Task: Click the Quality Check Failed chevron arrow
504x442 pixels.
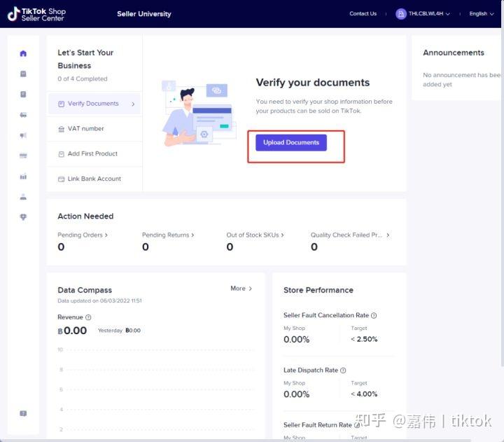Action: click(x=388, y=235)
